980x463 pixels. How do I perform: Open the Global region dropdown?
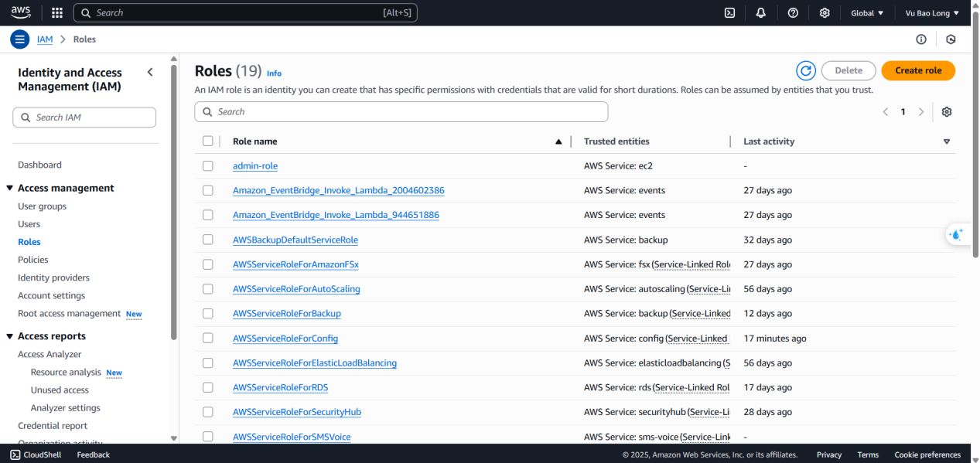pos(867,13)
